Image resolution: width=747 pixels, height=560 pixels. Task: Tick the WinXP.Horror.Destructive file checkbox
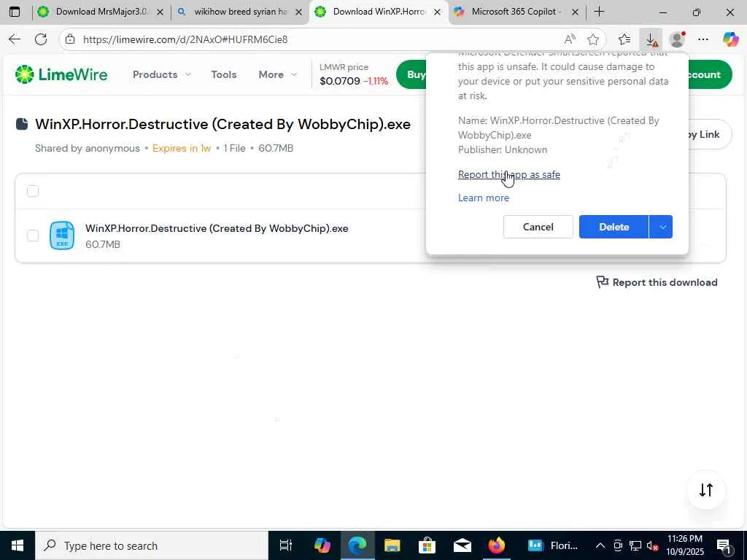[x=33, y=236]
